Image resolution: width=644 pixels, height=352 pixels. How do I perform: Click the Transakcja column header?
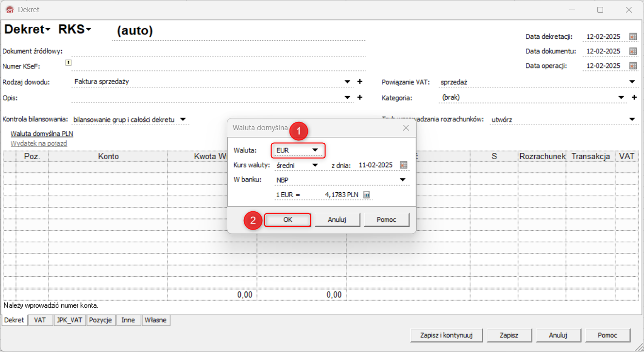(591, 156)
